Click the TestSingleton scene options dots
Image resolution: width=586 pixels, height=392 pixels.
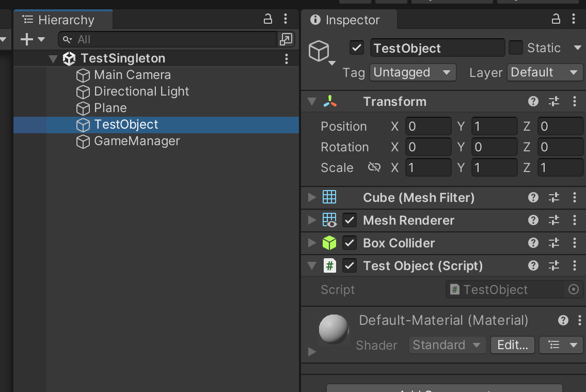pyautogui.click(x=287, y=59)
